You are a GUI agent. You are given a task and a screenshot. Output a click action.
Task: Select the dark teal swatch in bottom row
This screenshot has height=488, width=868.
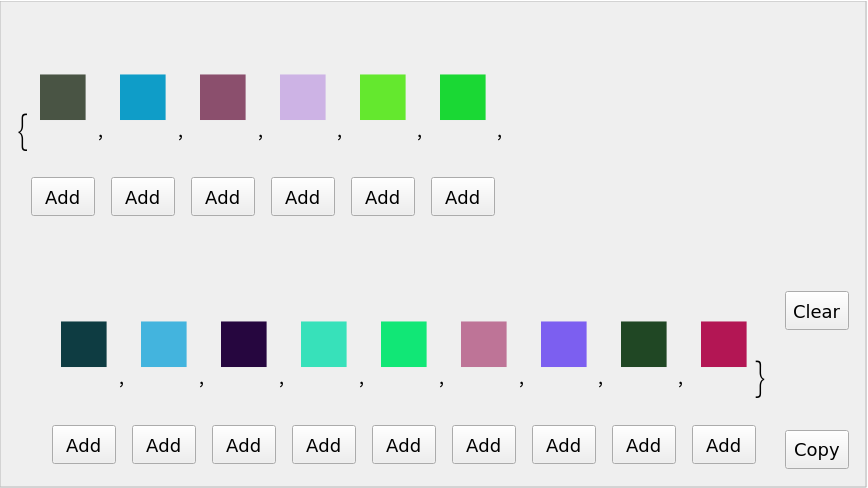(x=84, y=344)
